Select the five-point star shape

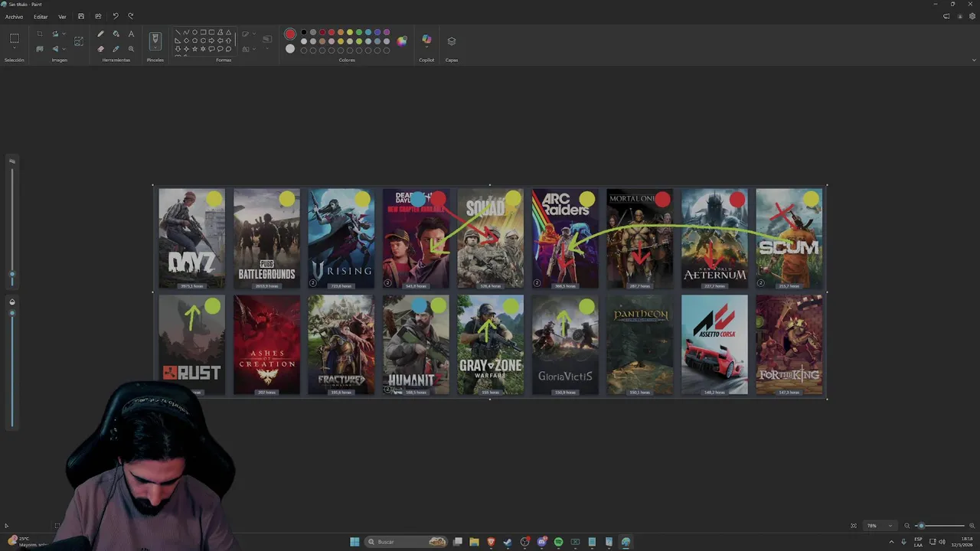click(194, 49)
